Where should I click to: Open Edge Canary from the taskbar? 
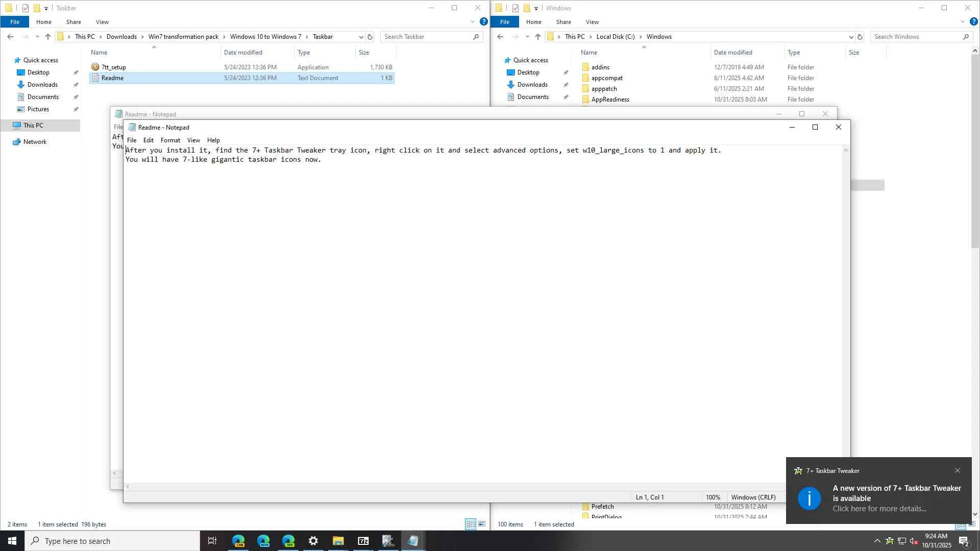[x=238, y=541]
